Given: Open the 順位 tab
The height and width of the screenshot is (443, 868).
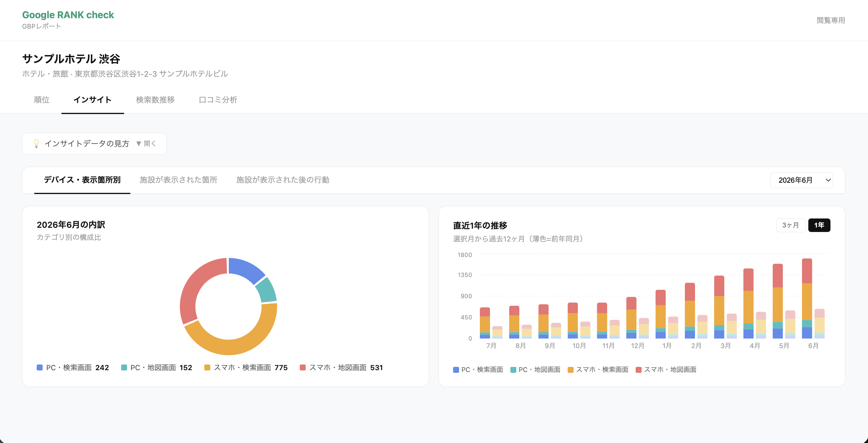Looking at the screenshot, I should (x=41, y=100).
